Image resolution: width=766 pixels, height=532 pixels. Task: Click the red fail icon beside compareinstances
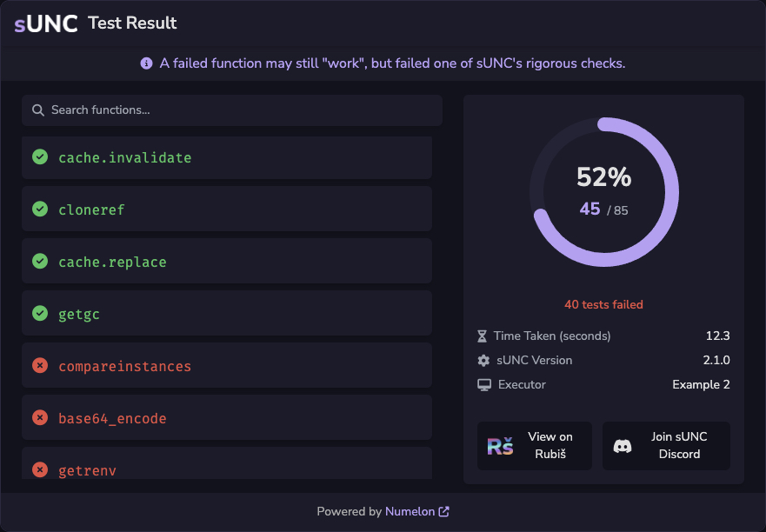click(x=40, y=365)
